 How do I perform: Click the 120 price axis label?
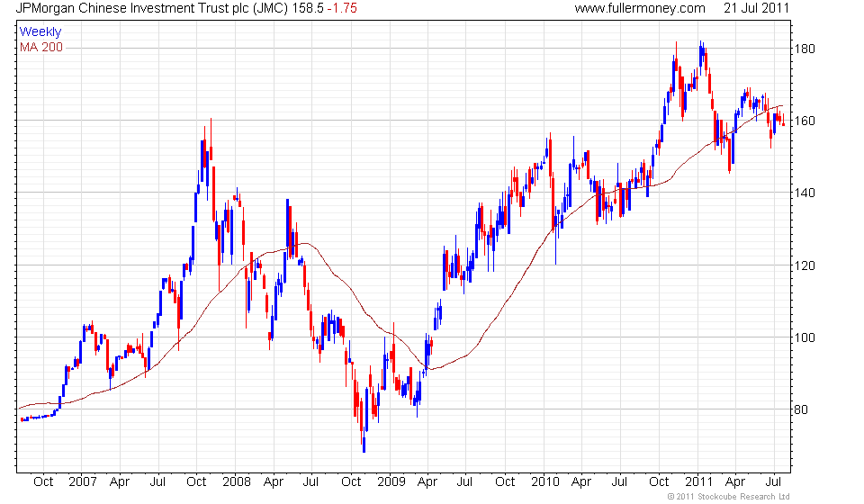805,265
